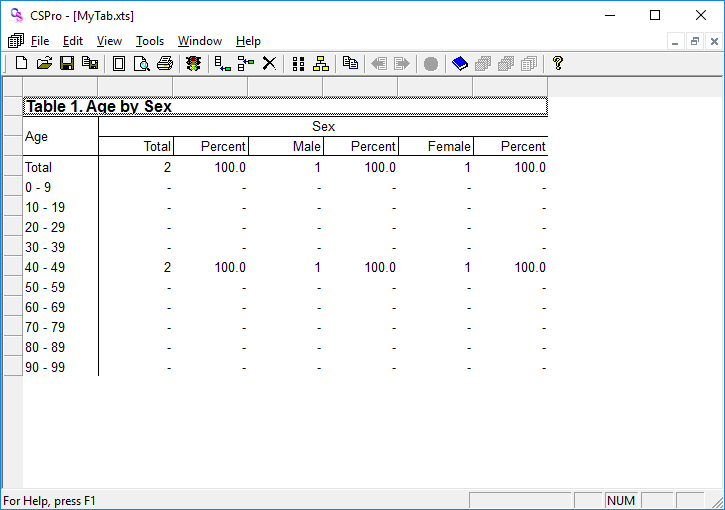The image size is (725, 510).
Task: Open a file using the folder icon
Action: coord(44,63)
